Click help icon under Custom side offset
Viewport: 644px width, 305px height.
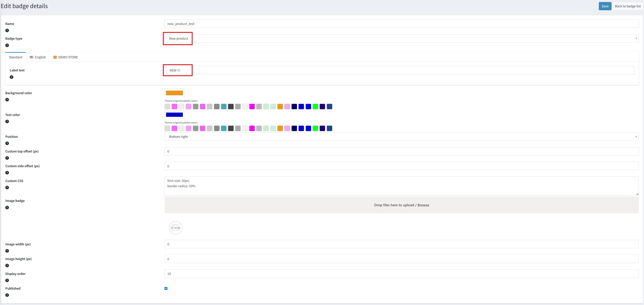click(7, 173)
